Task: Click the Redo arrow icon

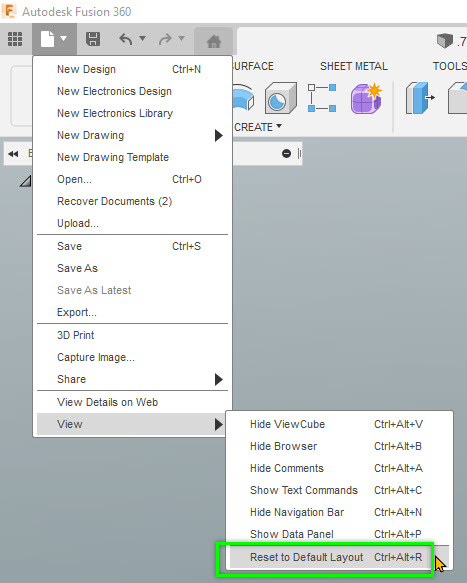Action: tap(165, 39)
